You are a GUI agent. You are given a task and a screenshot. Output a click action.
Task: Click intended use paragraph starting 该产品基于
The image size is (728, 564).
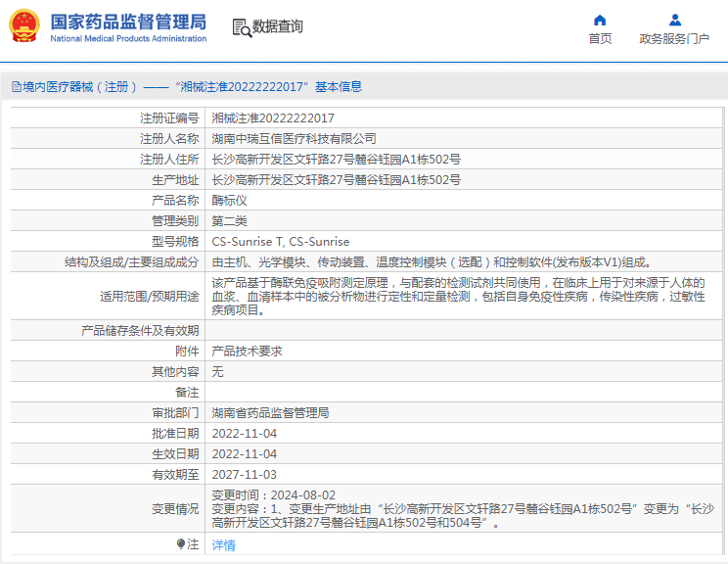(458, 296)
